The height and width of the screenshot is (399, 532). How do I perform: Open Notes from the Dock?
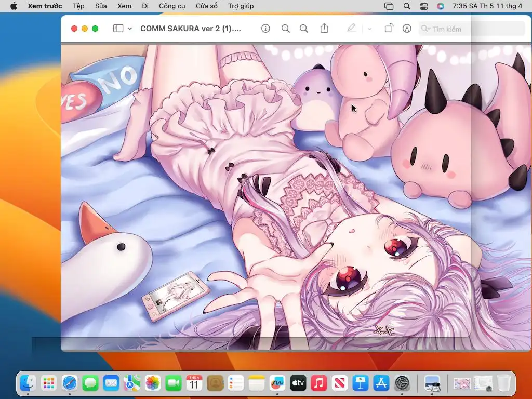(x=257, y=383)
